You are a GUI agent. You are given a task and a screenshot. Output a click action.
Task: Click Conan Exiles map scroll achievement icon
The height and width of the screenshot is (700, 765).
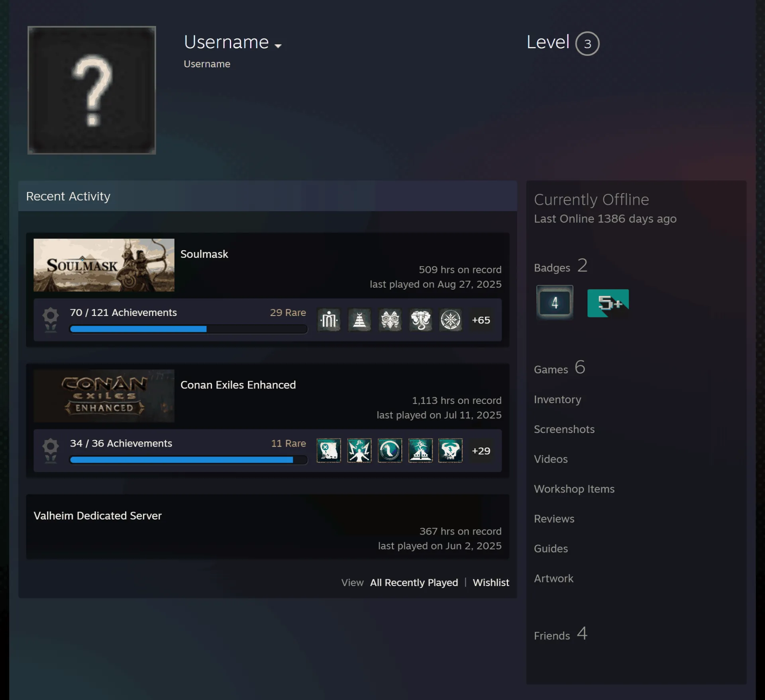(x=329, y=451)
